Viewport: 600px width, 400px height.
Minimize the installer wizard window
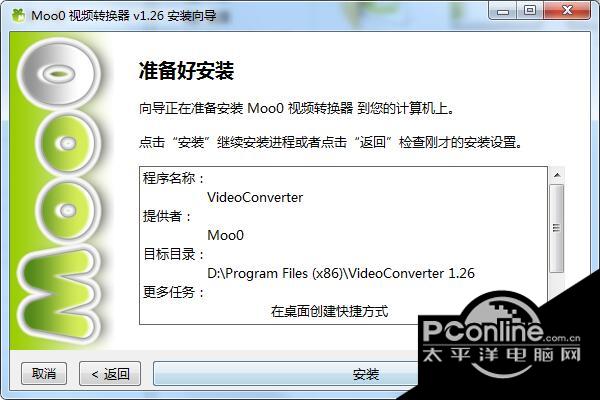click(503, 11)
